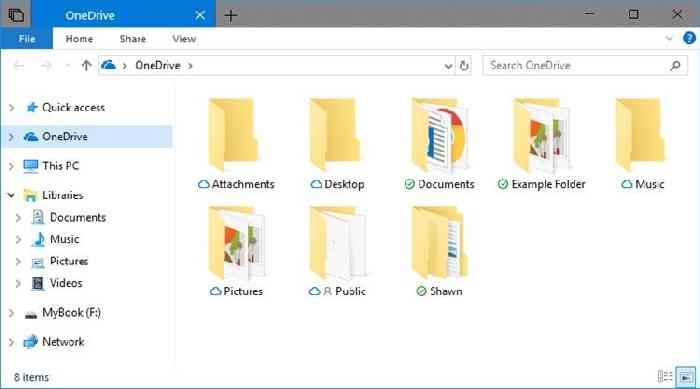Switch to the Home ribbon tab
The image size is (700, 389).
pyautogui.click(x=79, y=39)
